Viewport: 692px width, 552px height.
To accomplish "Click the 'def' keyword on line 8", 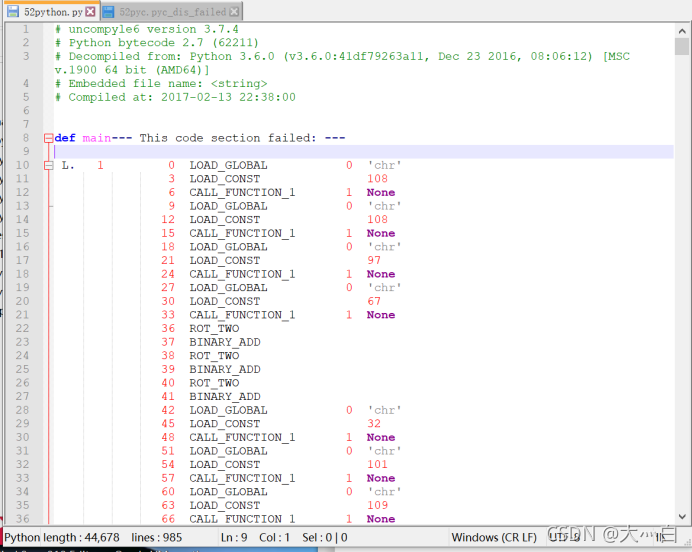I will 65,138.
